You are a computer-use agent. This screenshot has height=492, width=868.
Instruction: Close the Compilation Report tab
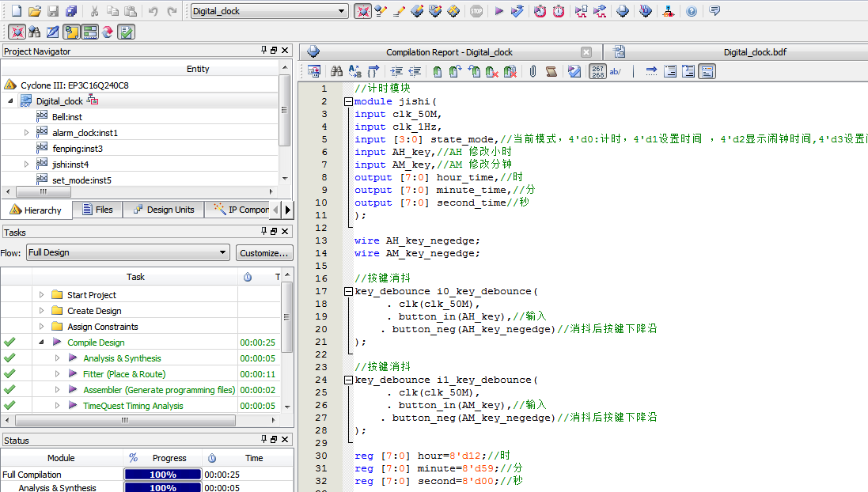[x=586, y=52]
